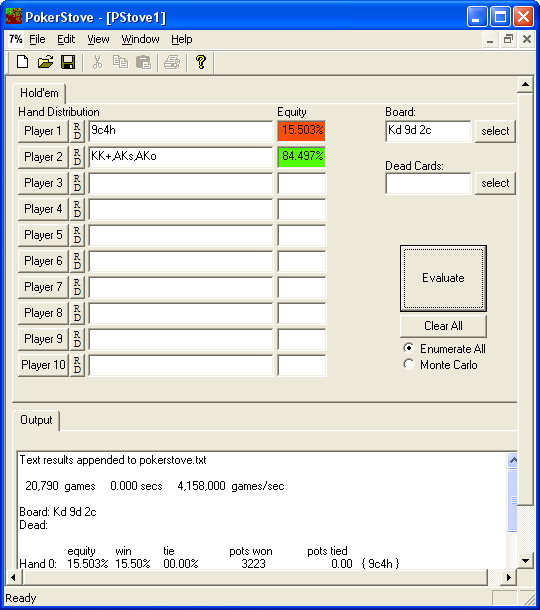This screenshot has width=540, height=610.
Task: Click the RD random button for Player 2
Action: tap(77, 157)
